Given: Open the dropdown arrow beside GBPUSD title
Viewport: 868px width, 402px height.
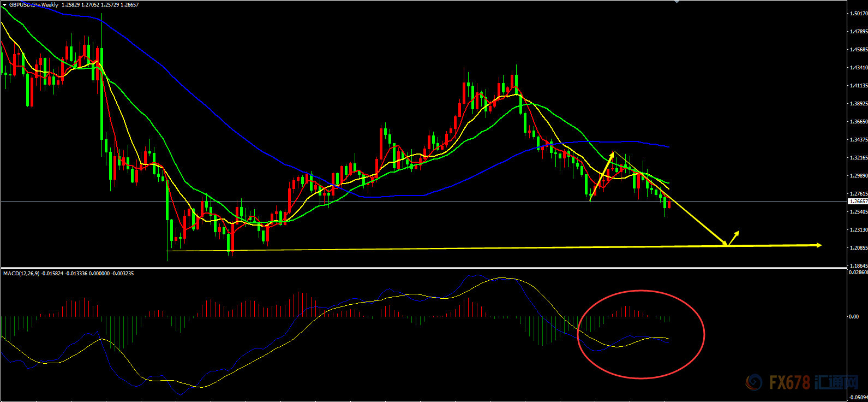Looking at the screenshot, I should point(4,5).
